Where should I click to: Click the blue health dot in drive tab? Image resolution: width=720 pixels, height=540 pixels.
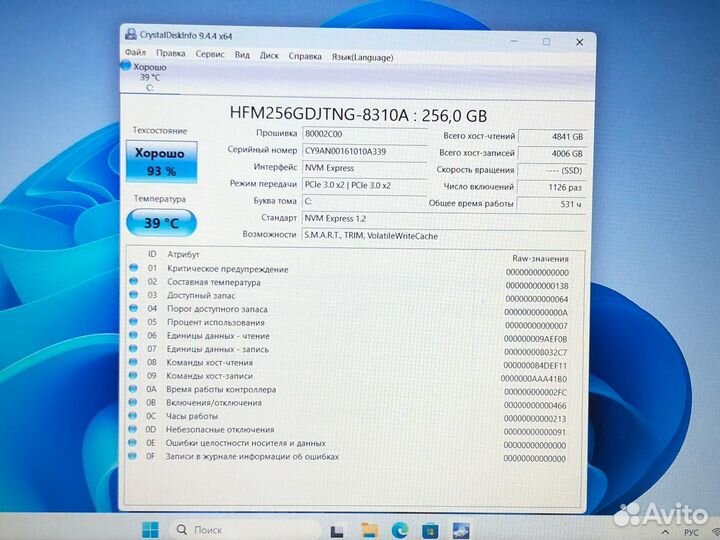[x=126, y=66]
